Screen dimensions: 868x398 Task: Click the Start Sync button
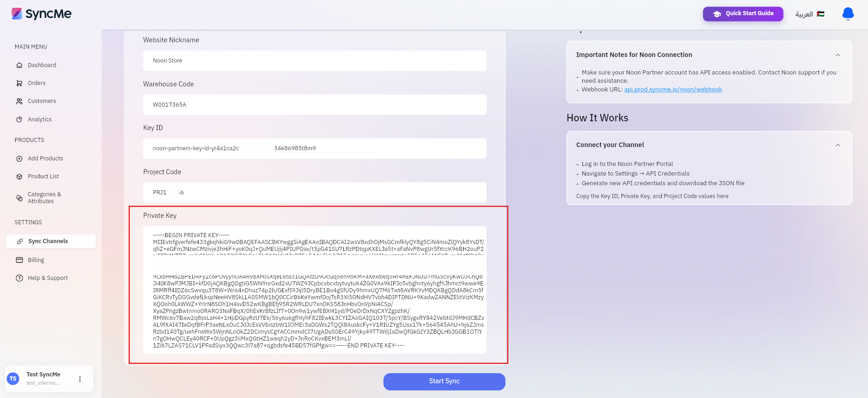click(444, 381)
